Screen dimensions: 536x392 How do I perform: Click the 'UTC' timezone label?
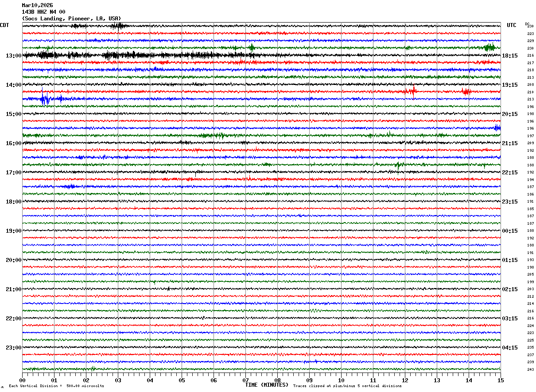[512, 25]
